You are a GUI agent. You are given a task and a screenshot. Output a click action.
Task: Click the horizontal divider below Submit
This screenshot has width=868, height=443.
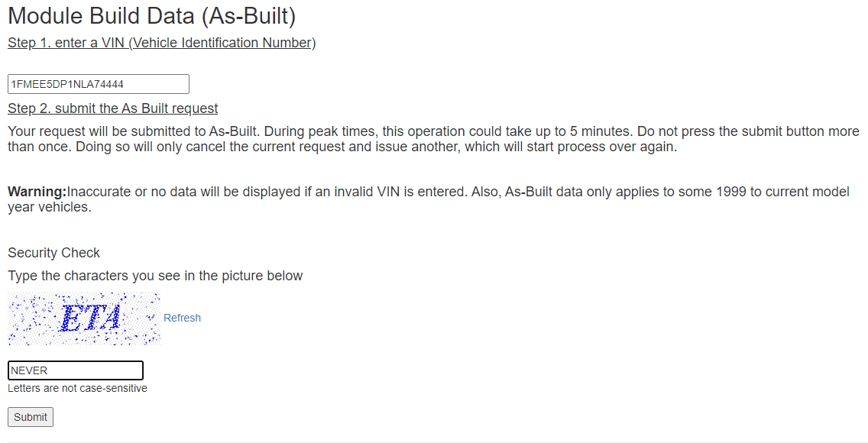pos(434,442)
